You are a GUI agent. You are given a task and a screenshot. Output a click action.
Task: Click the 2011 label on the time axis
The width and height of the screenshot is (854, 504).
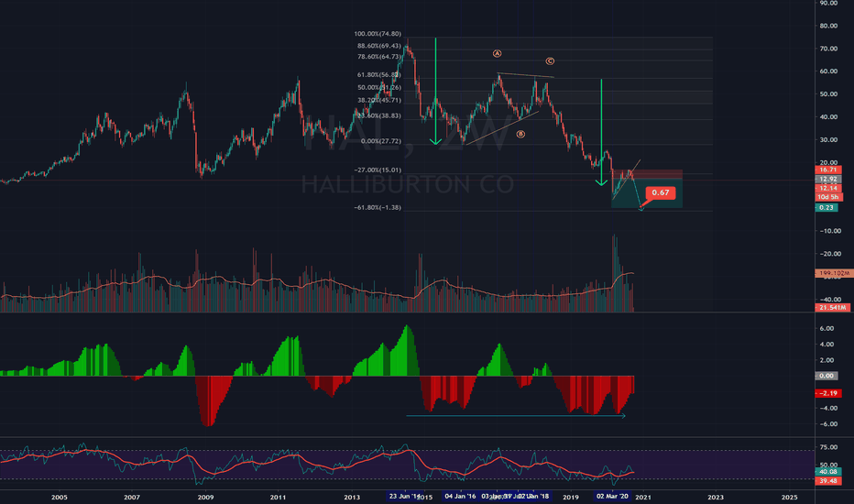pos(279,497)
